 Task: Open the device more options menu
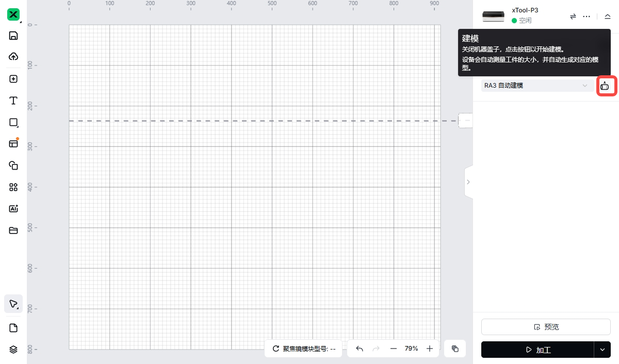[x=587, y=16]
